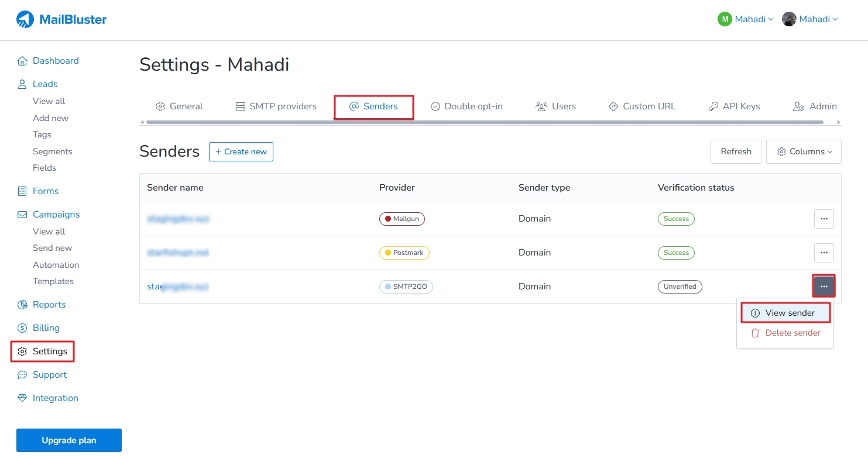Click the Provider column header
868x459 pixels.
[397, 188]
